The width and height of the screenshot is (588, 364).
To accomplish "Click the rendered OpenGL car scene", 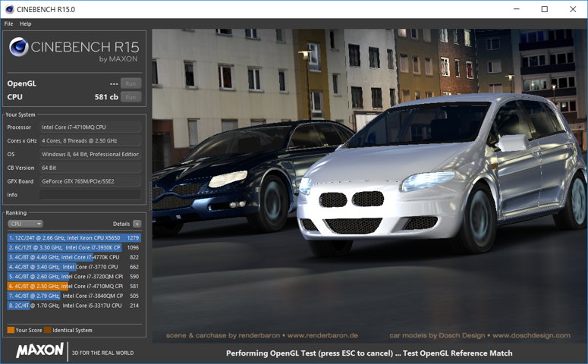I will tap(369, 186).
